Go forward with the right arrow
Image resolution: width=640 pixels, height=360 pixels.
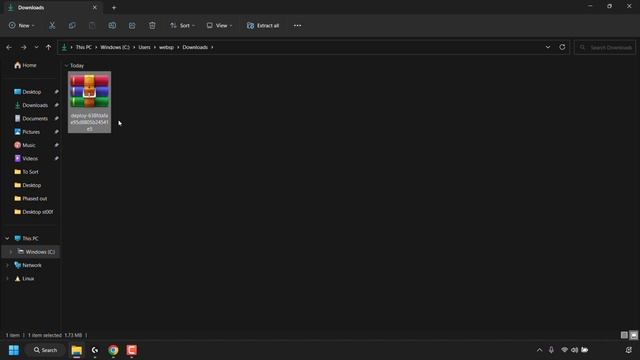coord(24,47)
